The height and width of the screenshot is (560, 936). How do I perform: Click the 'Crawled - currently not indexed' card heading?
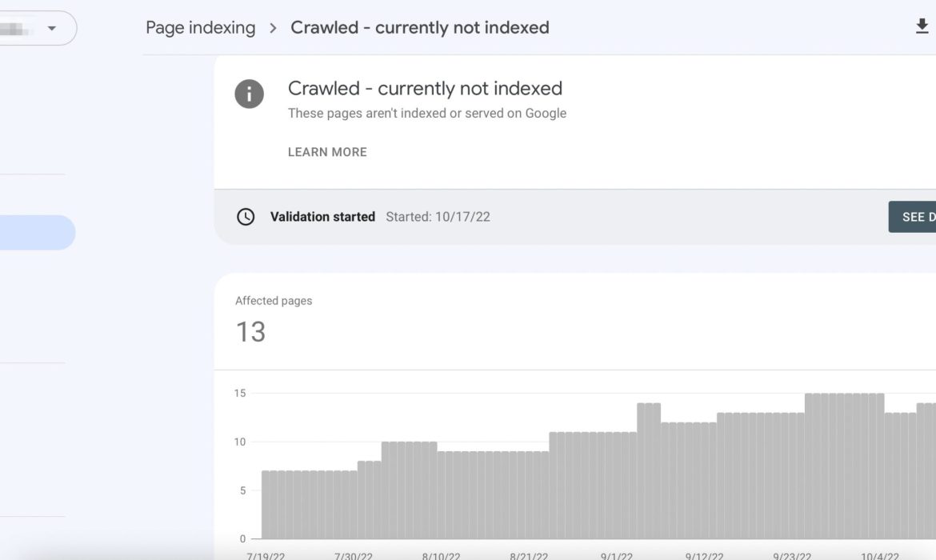(425, 88)
